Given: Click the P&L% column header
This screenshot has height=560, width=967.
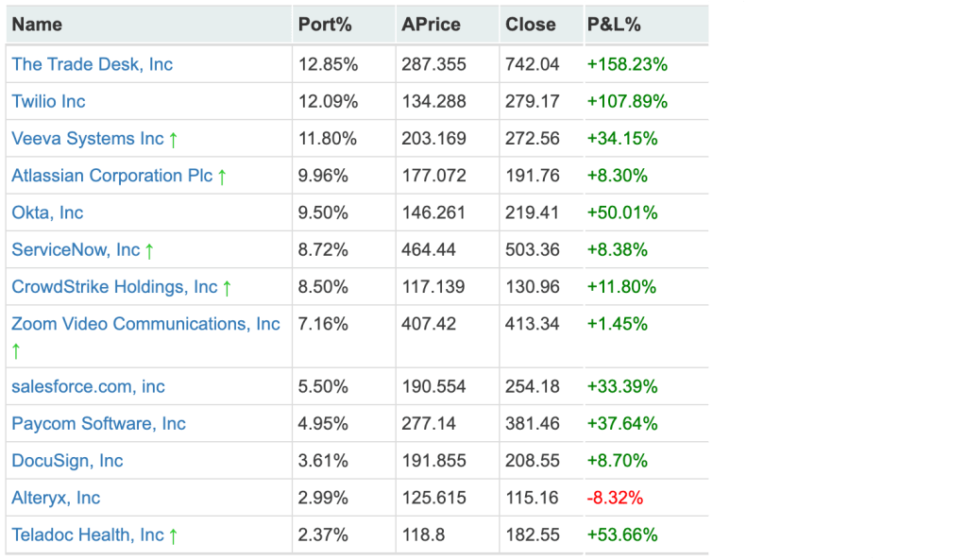Looking at the screenshot, I should pyautogui.click(x=614, y=25).
